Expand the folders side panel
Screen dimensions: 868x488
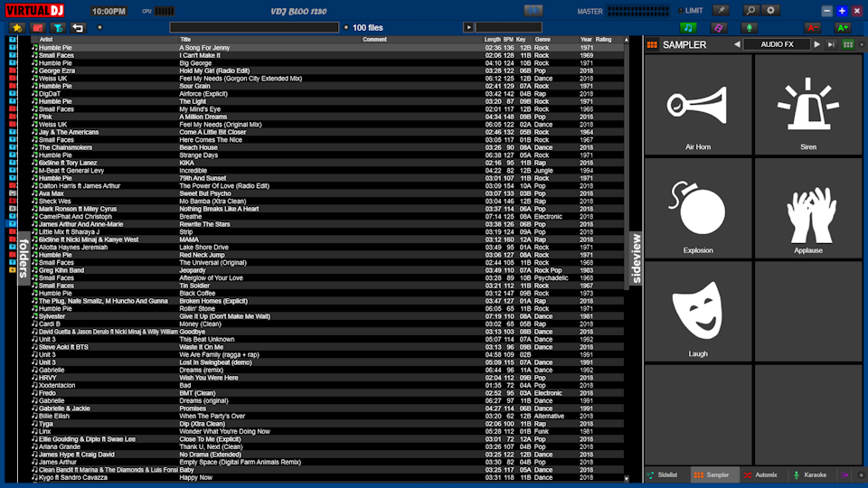click(x=24, y=258)
